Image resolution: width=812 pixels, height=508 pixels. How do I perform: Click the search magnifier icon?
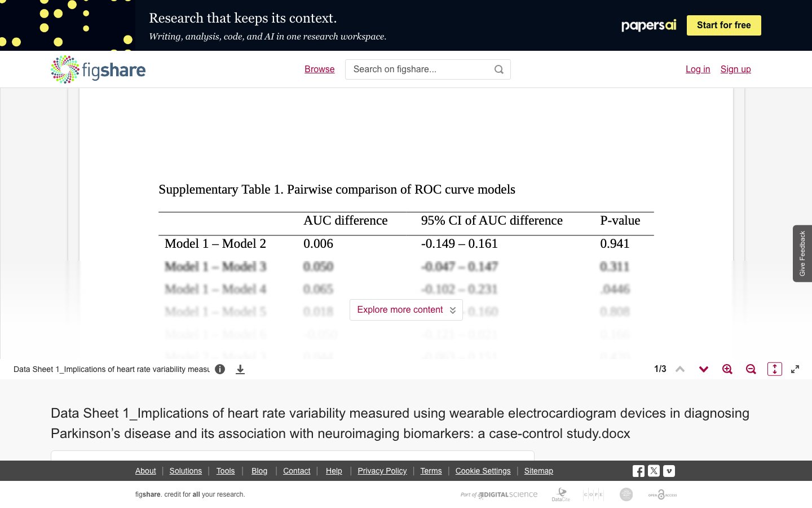click(x=499, y=69)
